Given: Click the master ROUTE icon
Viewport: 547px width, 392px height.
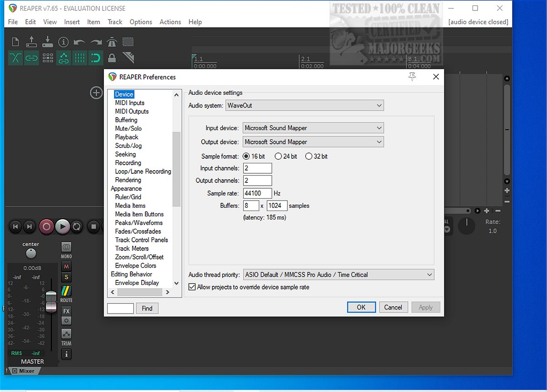Looking at the screenshot, I should click(x=66, y=291).
